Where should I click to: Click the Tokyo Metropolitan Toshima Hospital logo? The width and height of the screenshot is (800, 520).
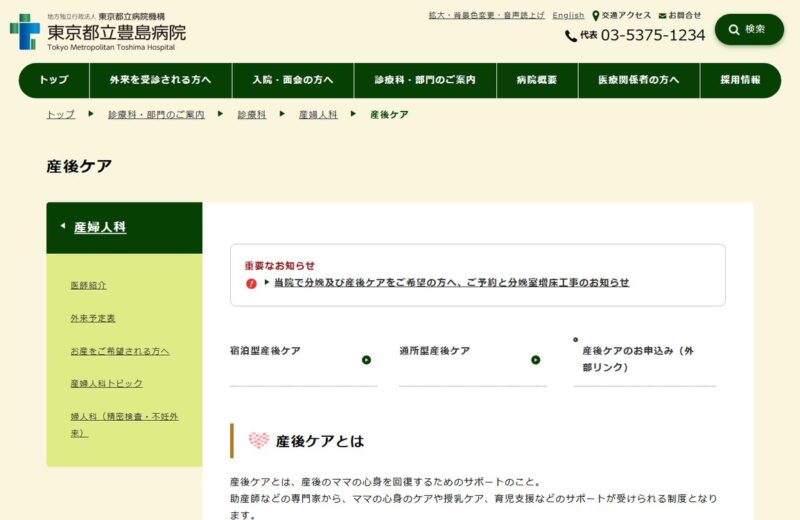[98, 32]
